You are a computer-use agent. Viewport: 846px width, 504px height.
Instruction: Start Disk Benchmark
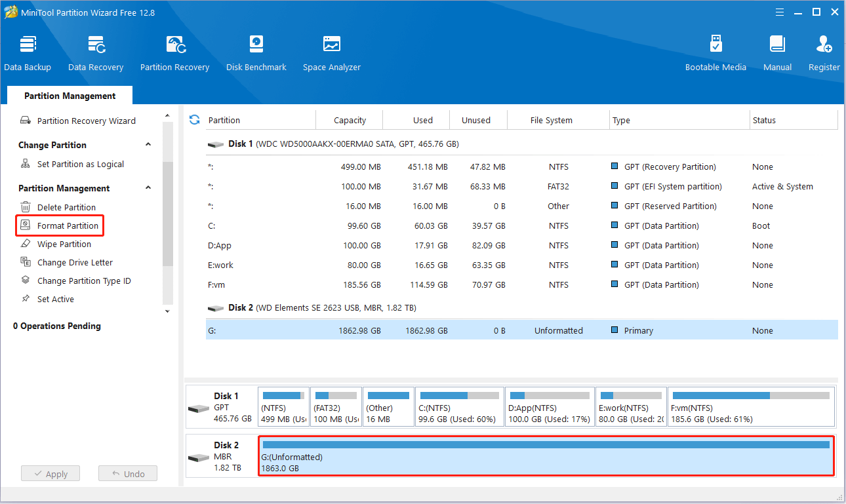point(256,54)
